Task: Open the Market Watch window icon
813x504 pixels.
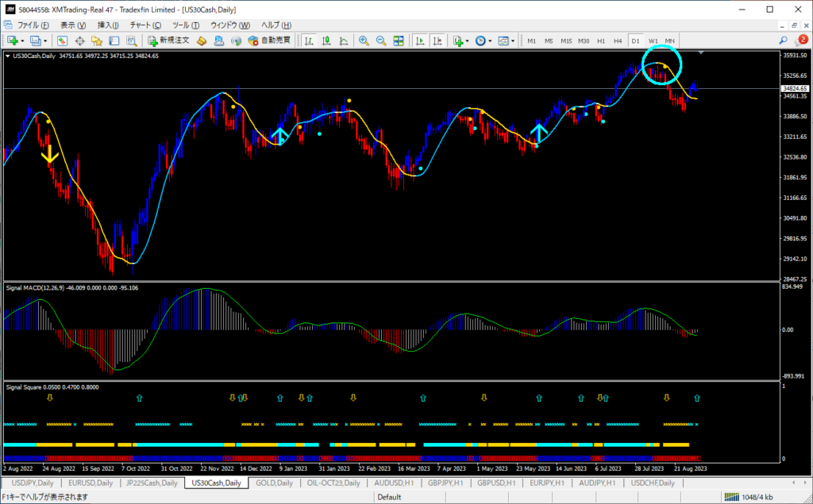Action: [62, 41]
